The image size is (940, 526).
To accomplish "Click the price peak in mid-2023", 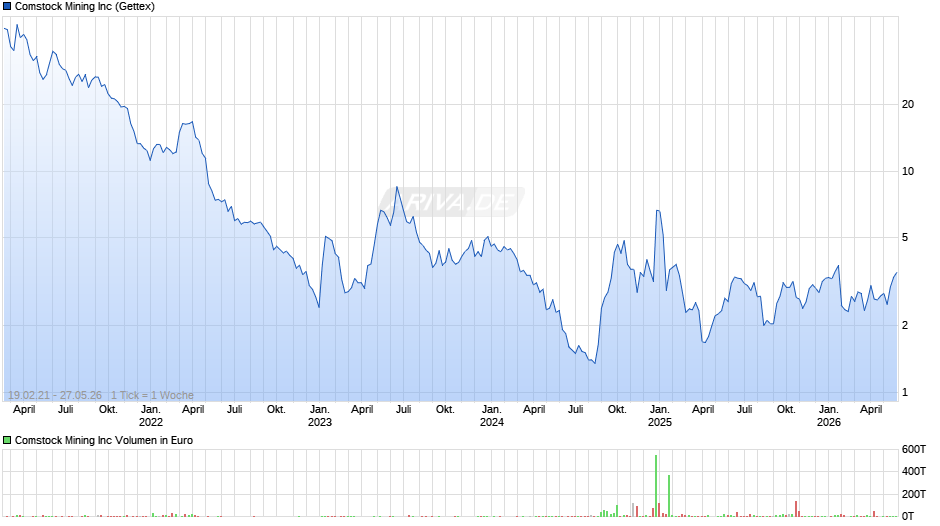I will coord(397,187).
